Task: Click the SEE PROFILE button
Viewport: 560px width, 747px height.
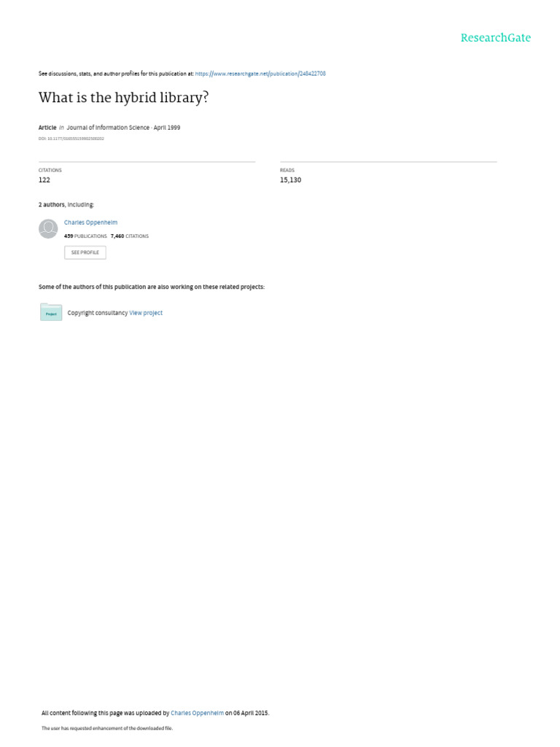Action: tap(85, 252)
